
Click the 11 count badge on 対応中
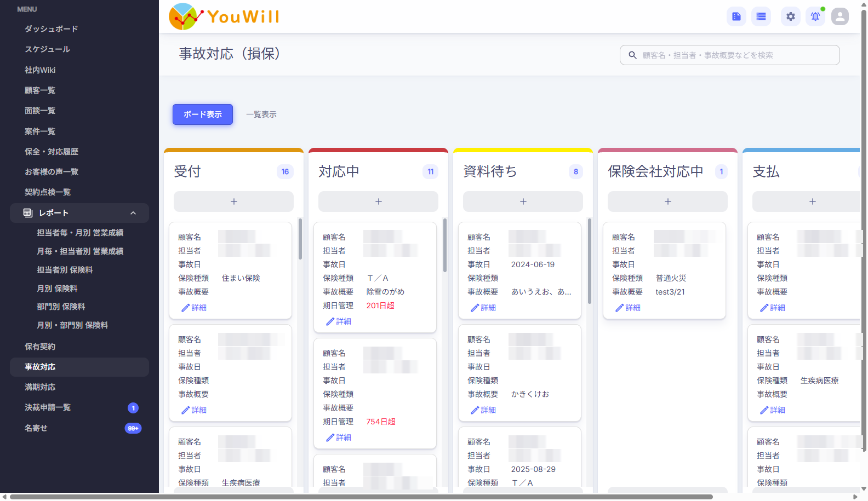click(x=431, y=171)
